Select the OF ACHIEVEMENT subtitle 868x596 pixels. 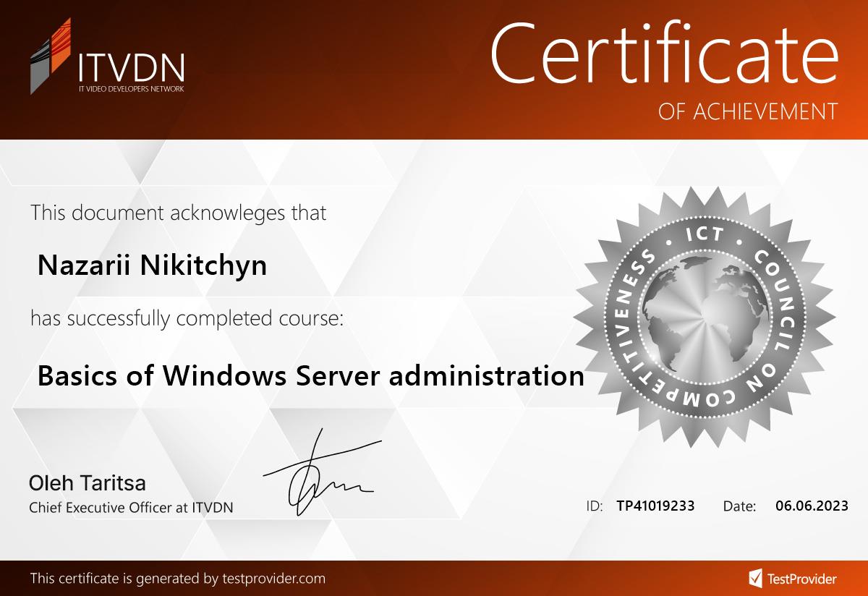(x=748, y=111)
